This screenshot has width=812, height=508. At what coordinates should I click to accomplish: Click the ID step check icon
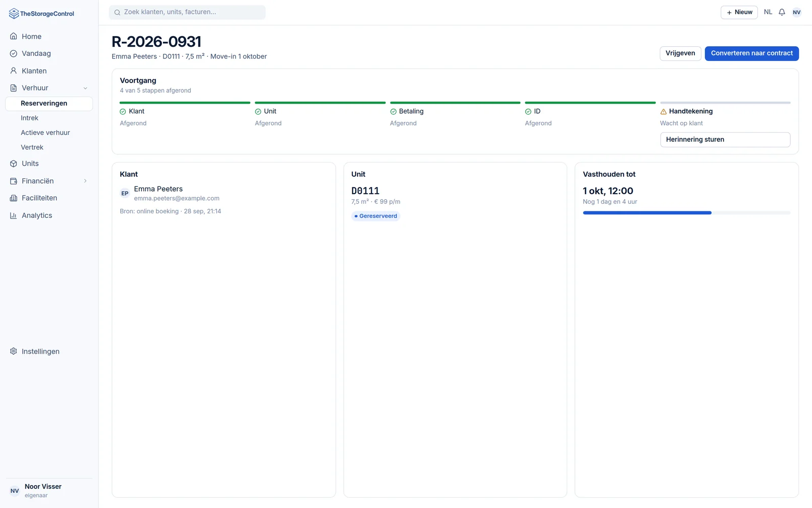click(528, 112)
